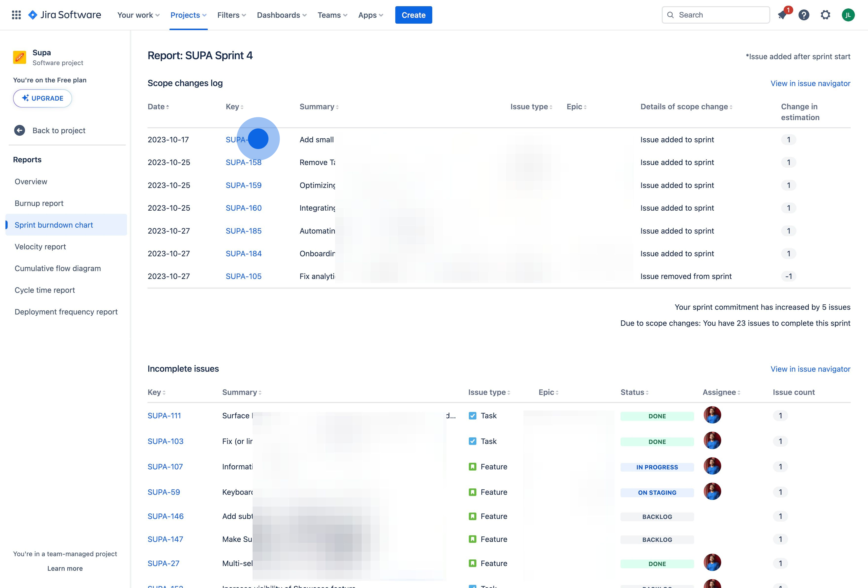This screenshot has height=588, width=868.
Task: Click Issue removed from sprint for SUPA-105
Action: pos(686,276)
